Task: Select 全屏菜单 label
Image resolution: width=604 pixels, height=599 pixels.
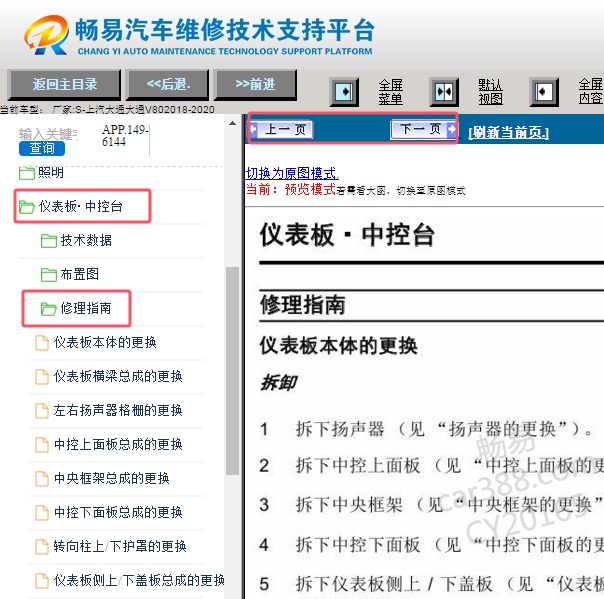Action: click(390, 92)
